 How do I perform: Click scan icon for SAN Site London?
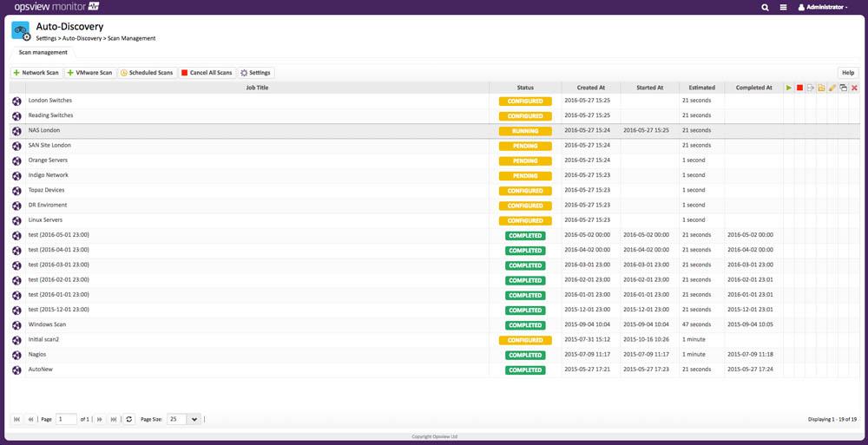(x=16, y=146)
